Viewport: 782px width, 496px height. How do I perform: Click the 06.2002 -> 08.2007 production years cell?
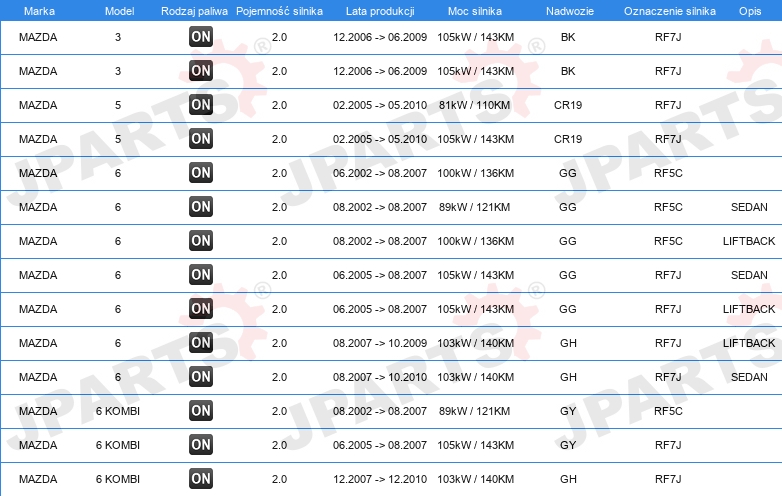pos(380,173)
